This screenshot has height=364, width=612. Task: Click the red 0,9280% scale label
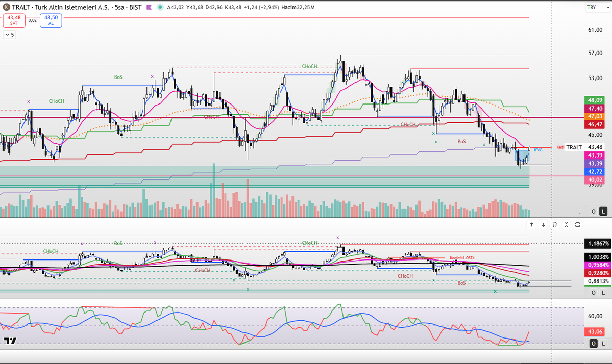pos(598,273)
